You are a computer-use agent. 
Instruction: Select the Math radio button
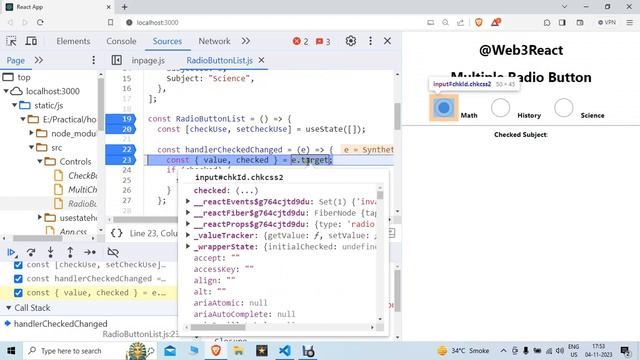[x=443, y=108]
